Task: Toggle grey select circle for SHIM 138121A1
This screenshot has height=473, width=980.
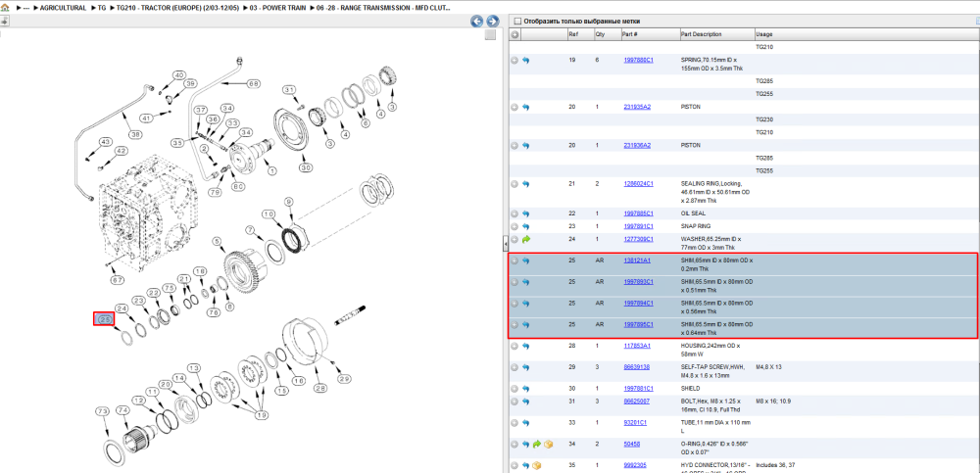Action: [514, 260]
